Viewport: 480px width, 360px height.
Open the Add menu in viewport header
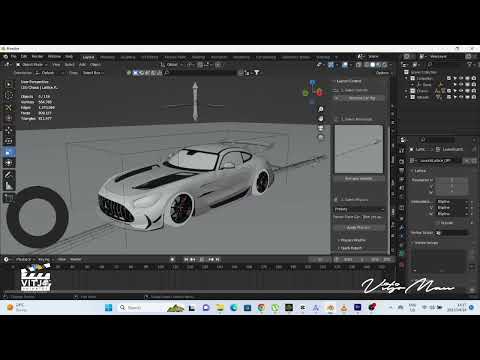[x=82, y=64]
